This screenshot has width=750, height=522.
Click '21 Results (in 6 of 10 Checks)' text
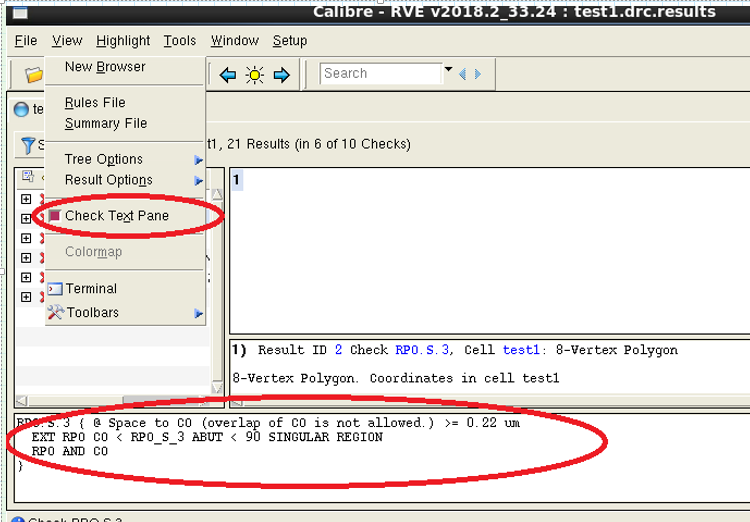click(x=319, y=144)
